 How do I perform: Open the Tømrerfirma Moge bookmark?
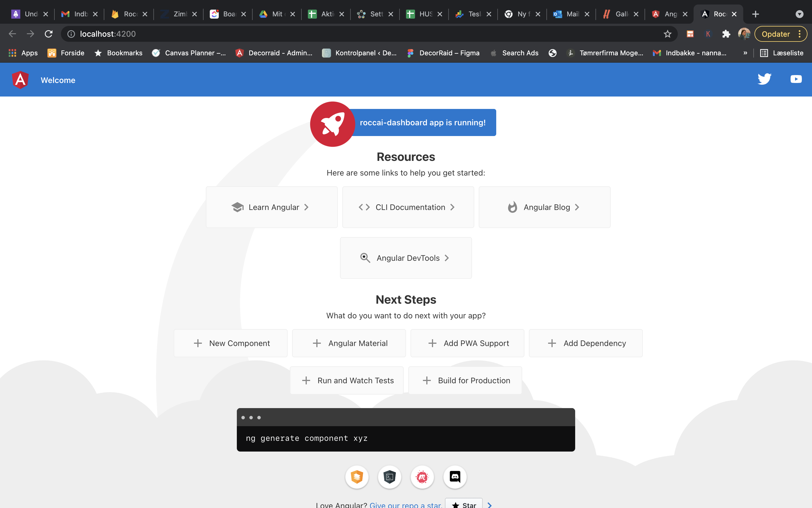605,53
